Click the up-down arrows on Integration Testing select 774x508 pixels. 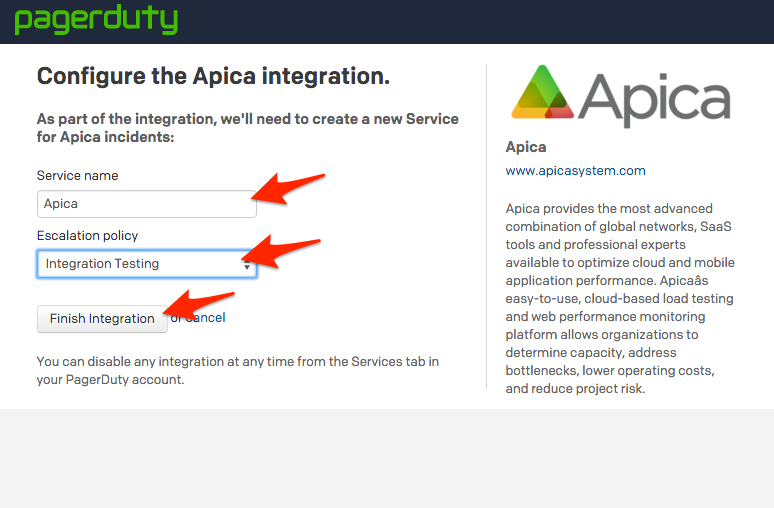(x=246, y=265)
